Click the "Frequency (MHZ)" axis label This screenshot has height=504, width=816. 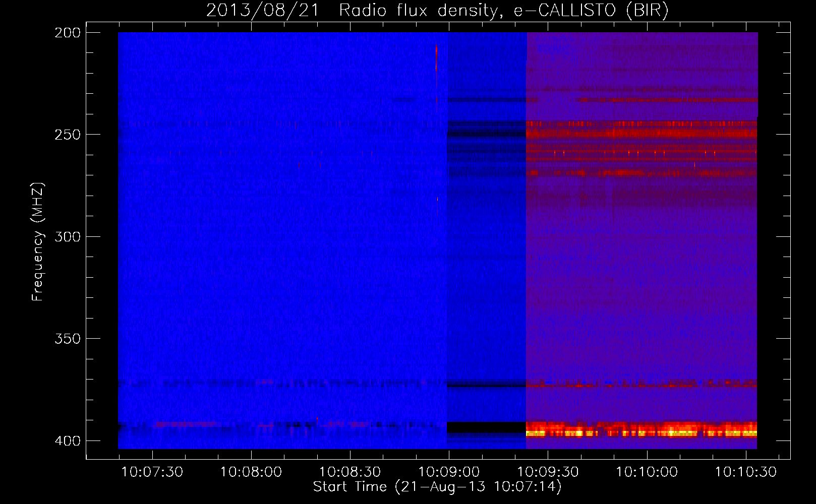tap(38, 241)
